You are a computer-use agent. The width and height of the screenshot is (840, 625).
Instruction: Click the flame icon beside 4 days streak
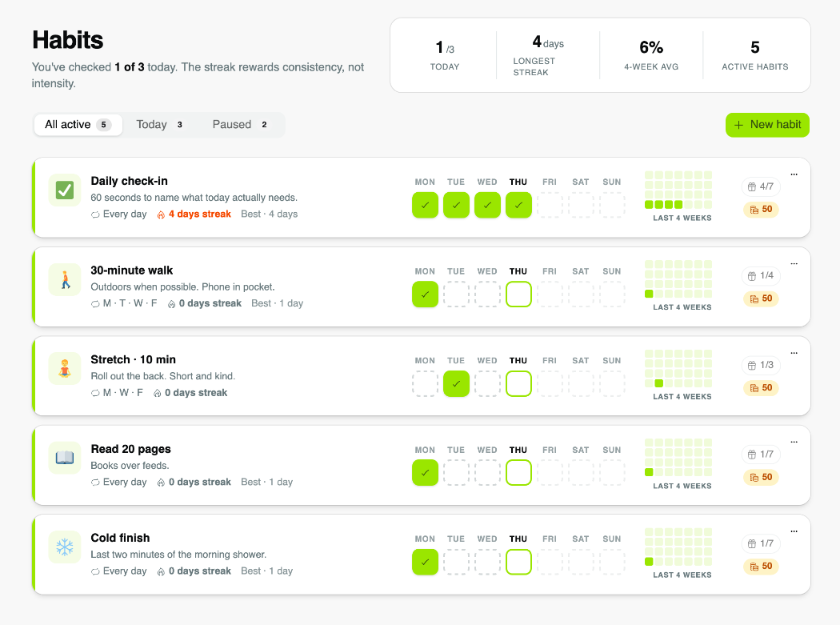[161, 214]
